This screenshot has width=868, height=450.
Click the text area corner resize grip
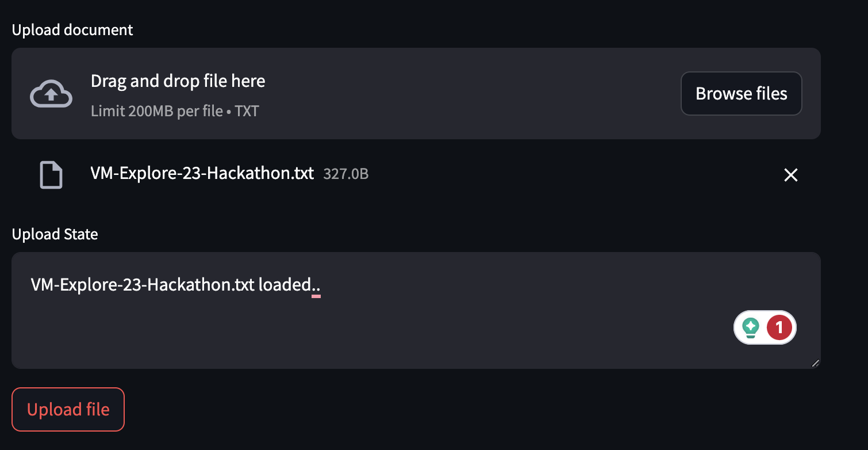click(815, 363)
